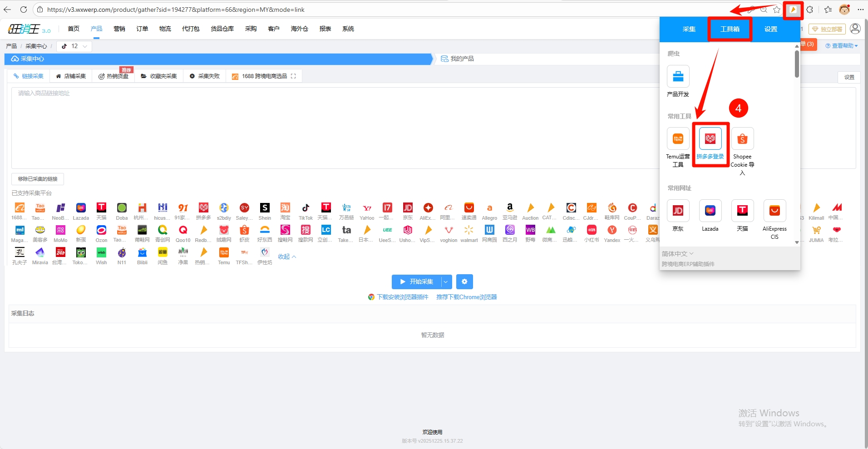This screenshot has width=868, height=449.
Task: Collapse the platform list with 收起
Action: tap(287, 257)
